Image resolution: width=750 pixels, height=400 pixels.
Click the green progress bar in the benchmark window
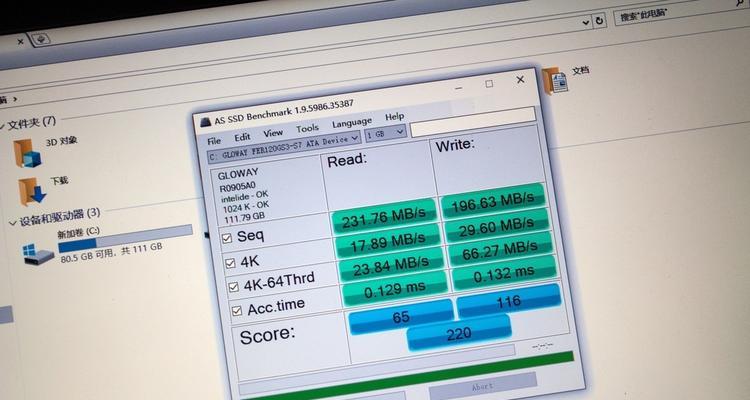[x=407, y=378]
